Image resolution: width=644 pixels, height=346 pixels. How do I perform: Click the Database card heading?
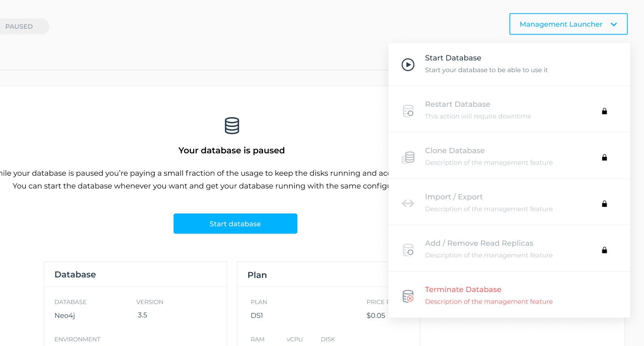[75, 274]
